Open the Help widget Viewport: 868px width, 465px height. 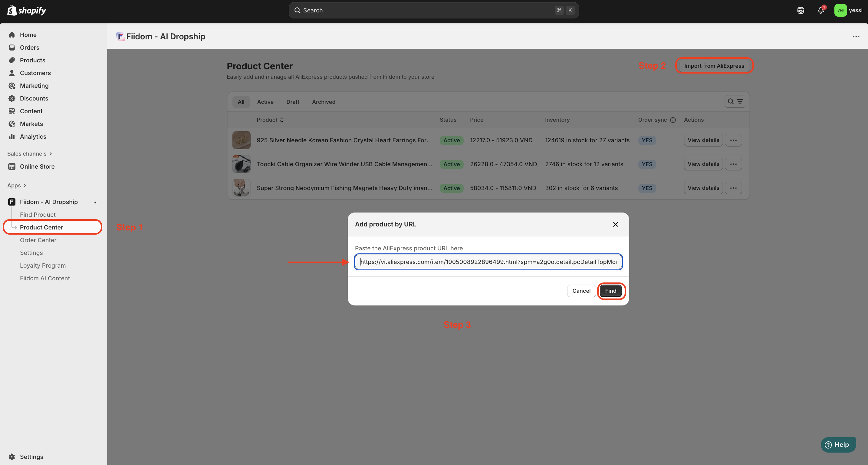pos(838,444)
